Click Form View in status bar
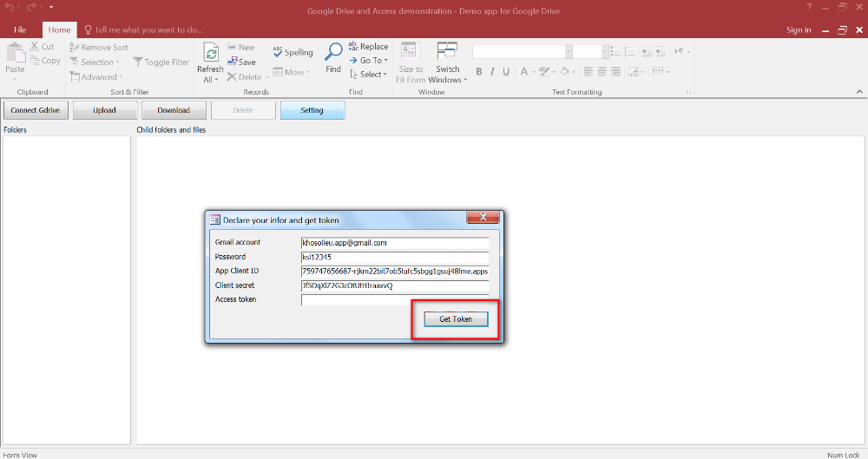Image resolution: width=868 pixels, height=459 pixels. click(20, 456)
